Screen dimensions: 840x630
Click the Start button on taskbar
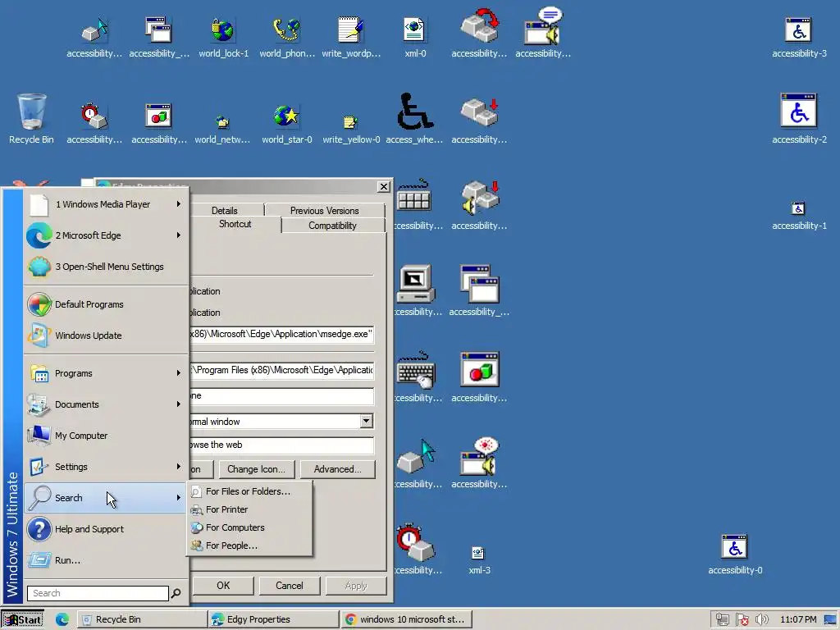tap(22, 619)
